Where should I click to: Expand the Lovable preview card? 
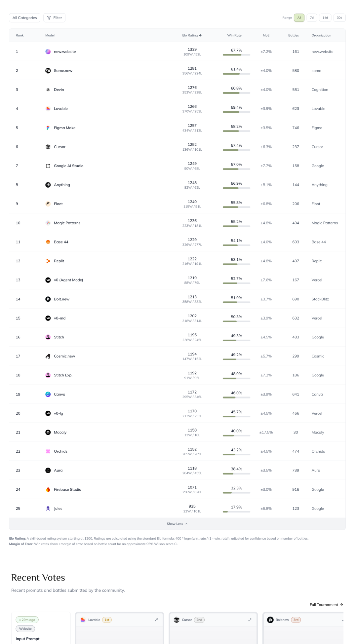pyautogui.click(x=156, y=620)
